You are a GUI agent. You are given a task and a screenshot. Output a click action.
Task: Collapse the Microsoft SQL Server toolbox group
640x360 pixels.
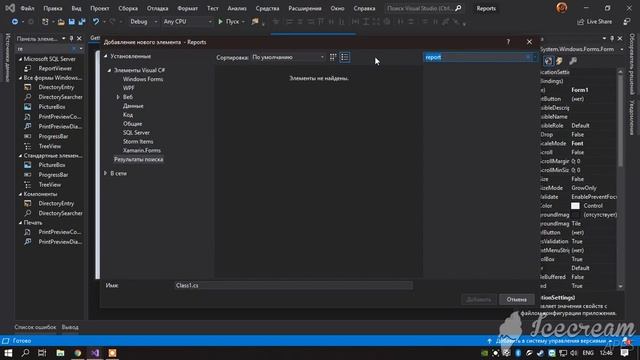click(x=20, y=59)
